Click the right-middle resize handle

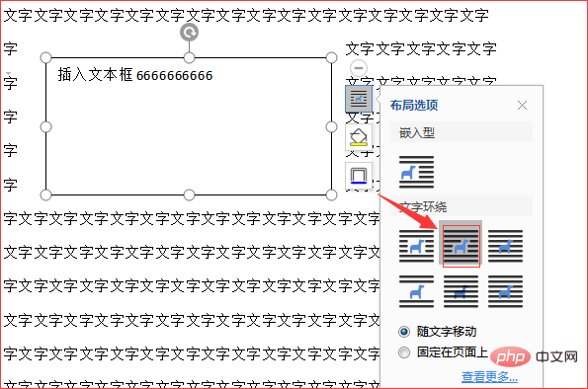[x=331, y=127]
